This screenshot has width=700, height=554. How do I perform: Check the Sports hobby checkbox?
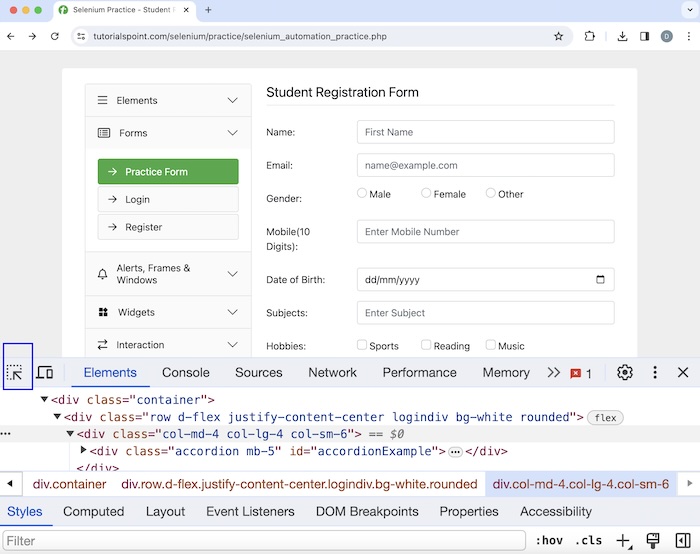click(362, 345)
